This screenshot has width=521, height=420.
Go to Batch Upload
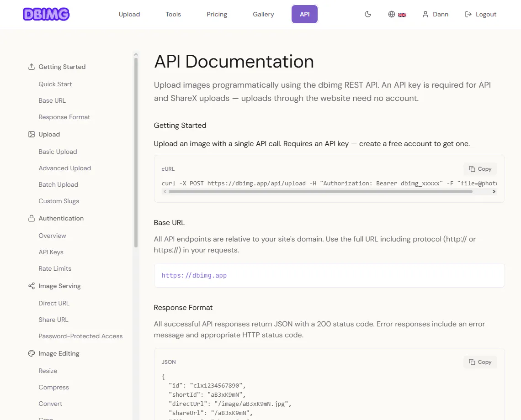58,184
